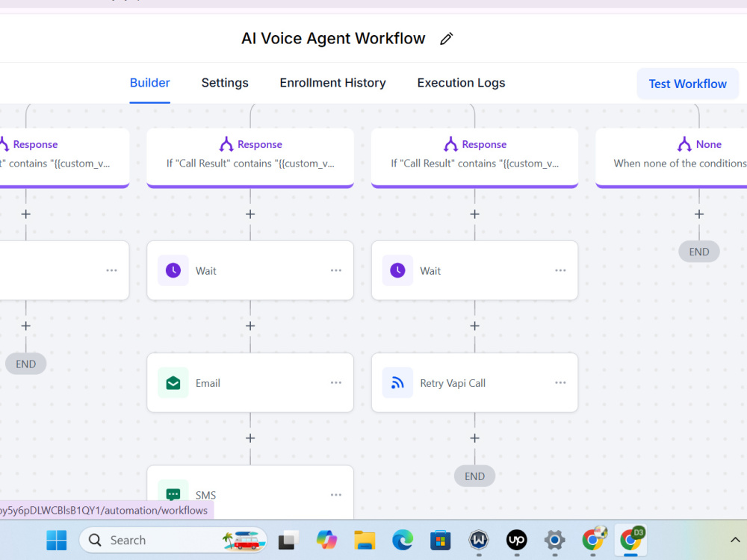This screenshot has width=747, height=560.
Task: Click the SMS step label
Action: pos(205,495)
